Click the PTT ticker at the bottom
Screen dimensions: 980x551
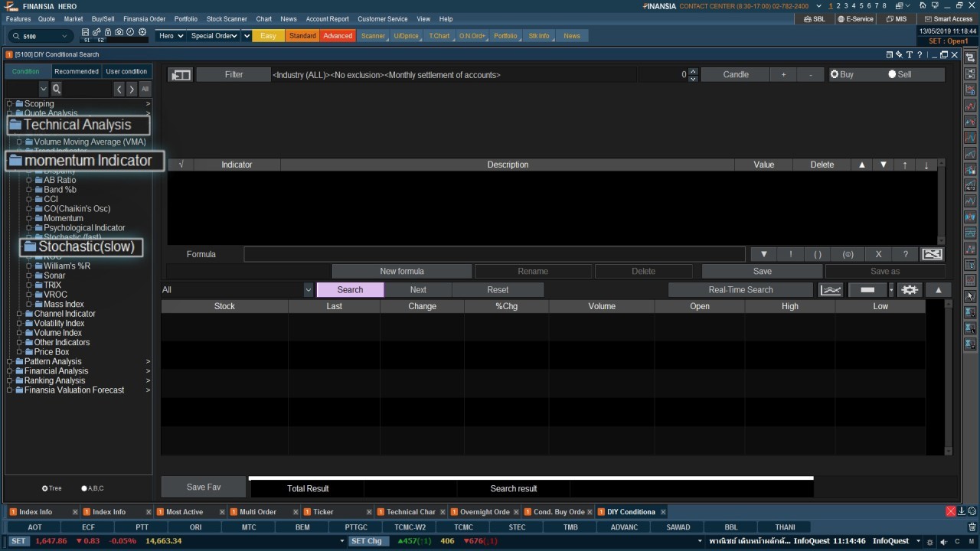click(x=142, y=527)
